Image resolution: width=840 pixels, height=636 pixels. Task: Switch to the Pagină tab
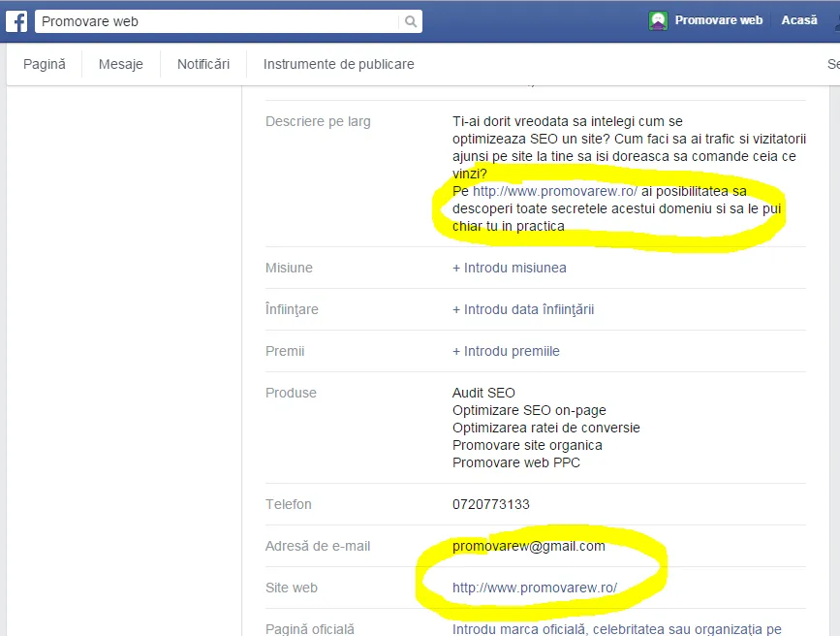45,64
